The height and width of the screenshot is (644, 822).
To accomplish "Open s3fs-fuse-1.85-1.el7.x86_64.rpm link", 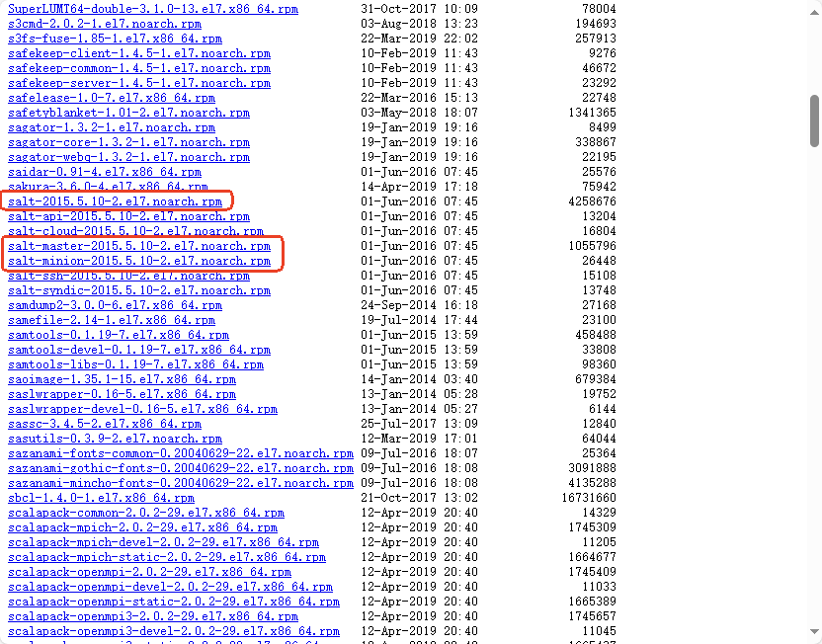I will coord(115,39).
